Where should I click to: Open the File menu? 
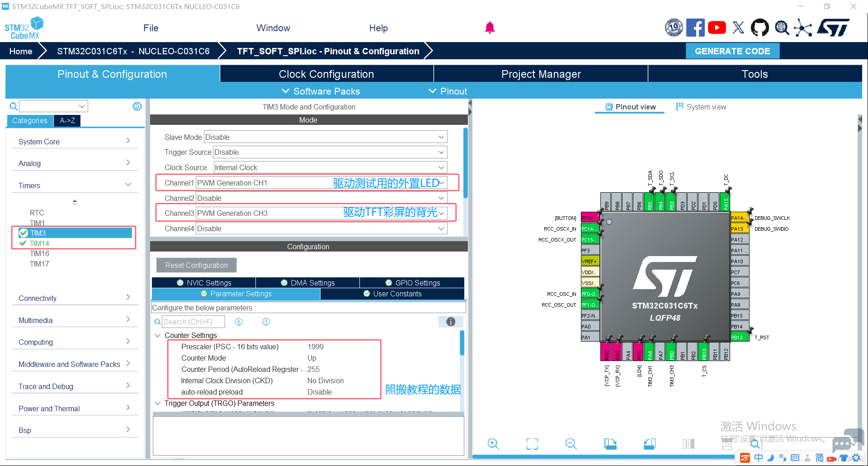coord(151,28)
